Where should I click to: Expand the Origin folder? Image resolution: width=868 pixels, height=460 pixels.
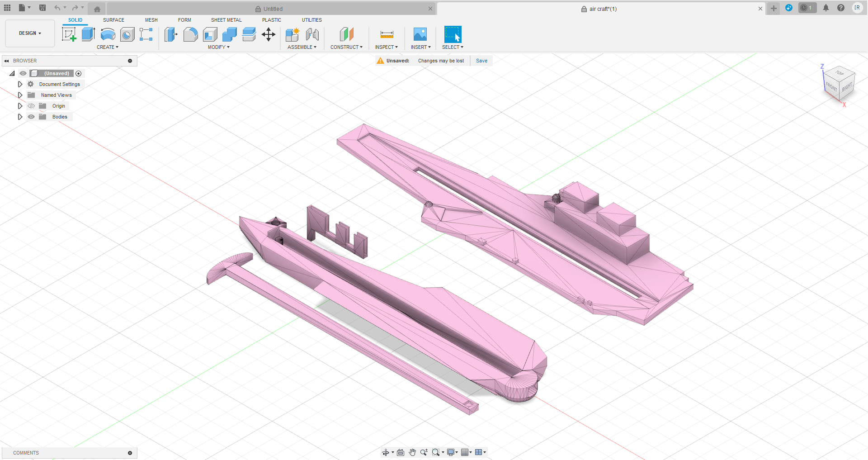20,106
